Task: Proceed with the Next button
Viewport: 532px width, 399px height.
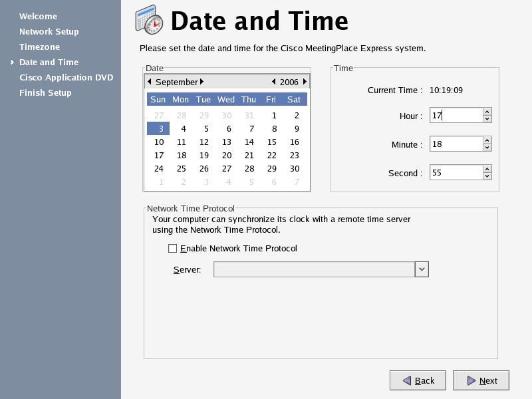Action: coord(481,380)
